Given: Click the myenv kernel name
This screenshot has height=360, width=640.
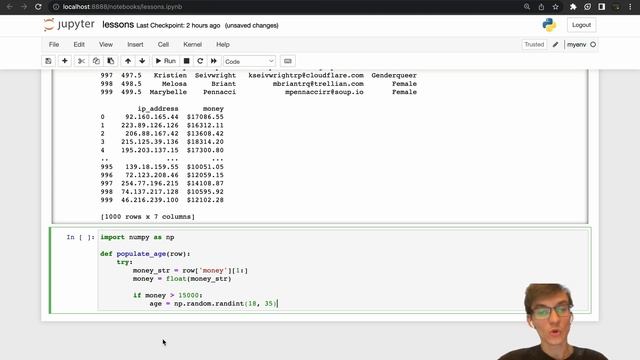Looking at the screenshot, I should [x=576, y=44].
